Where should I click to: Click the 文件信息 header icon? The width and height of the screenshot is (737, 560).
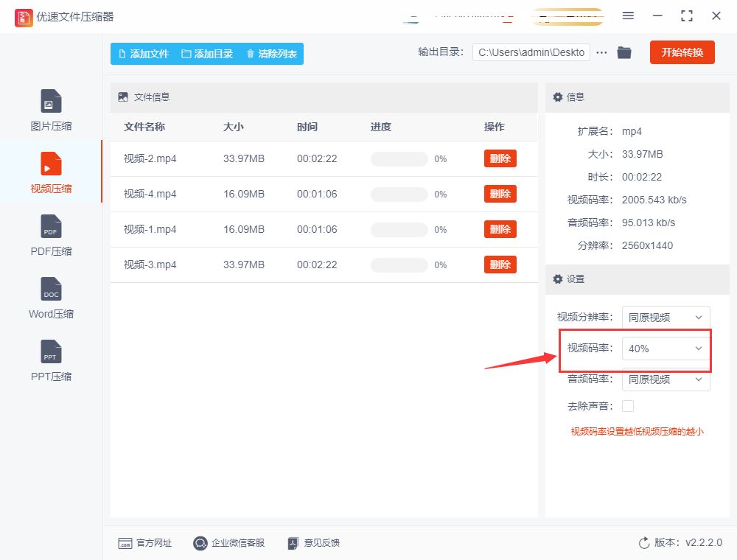123,97
